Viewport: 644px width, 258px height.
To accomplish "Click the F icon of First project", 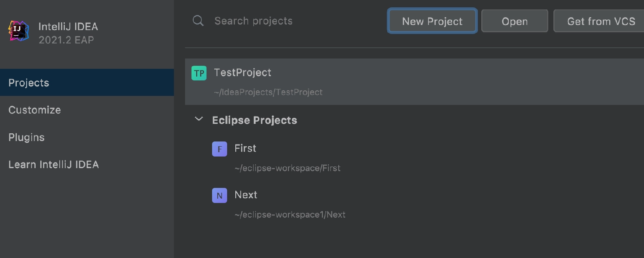I will click(x=219, y=149).
